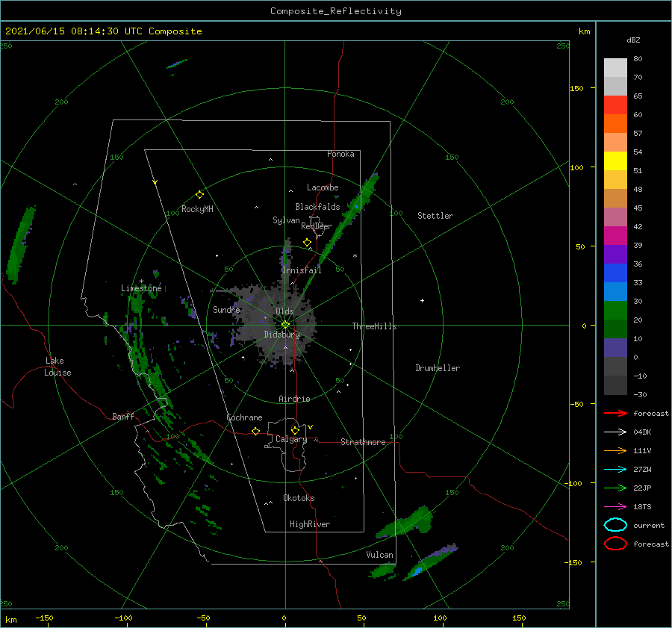Click the Ponoka label
This screenshot has width=672, height=628.
tap(340, 154)
